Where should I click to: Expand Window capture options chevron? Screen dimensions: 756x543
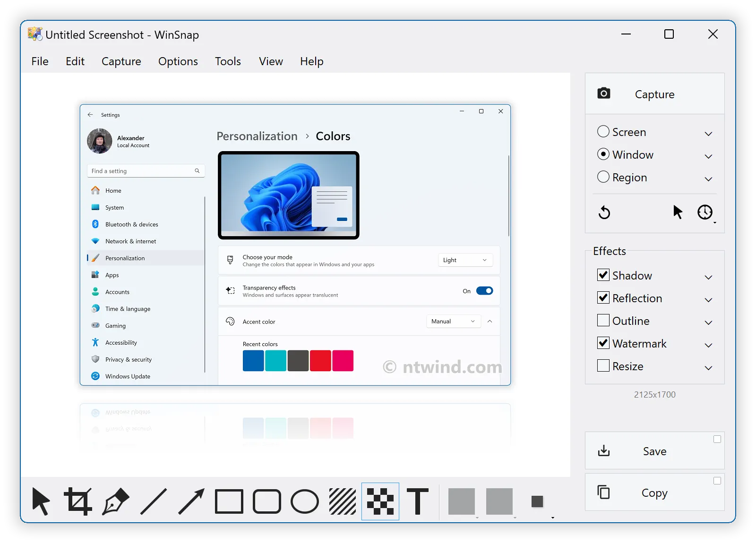[708, 156]
